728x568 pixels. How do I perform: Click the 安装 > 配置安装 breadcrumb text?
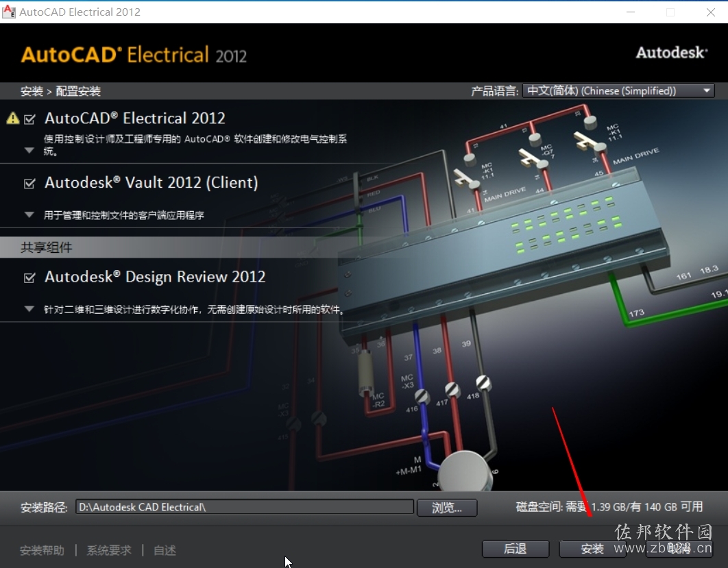[60, 91]
